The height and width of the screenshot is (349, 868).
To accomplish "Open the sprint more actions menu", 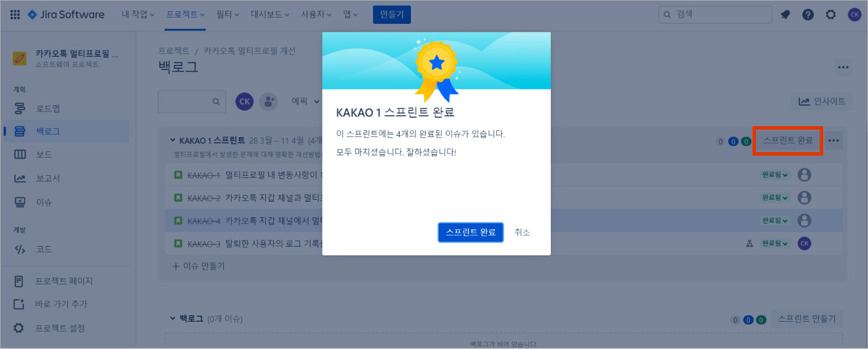I will (833, 140).
